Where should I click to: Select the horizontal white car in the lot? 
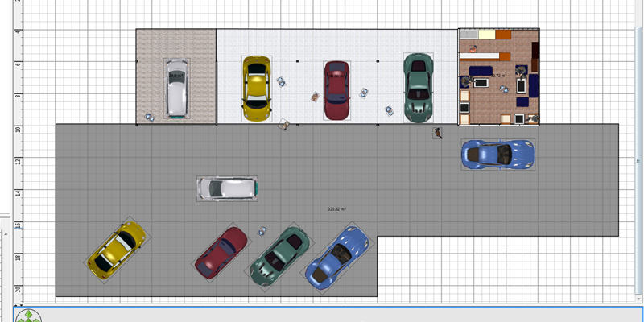click(x=228, y=188)
